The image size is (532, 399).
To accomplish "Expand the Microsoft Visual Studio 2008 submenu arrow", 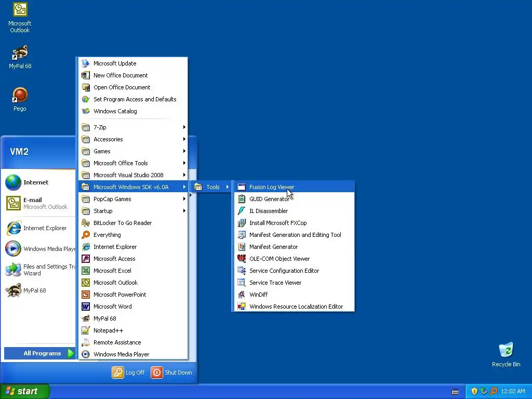I will (184, 175).
